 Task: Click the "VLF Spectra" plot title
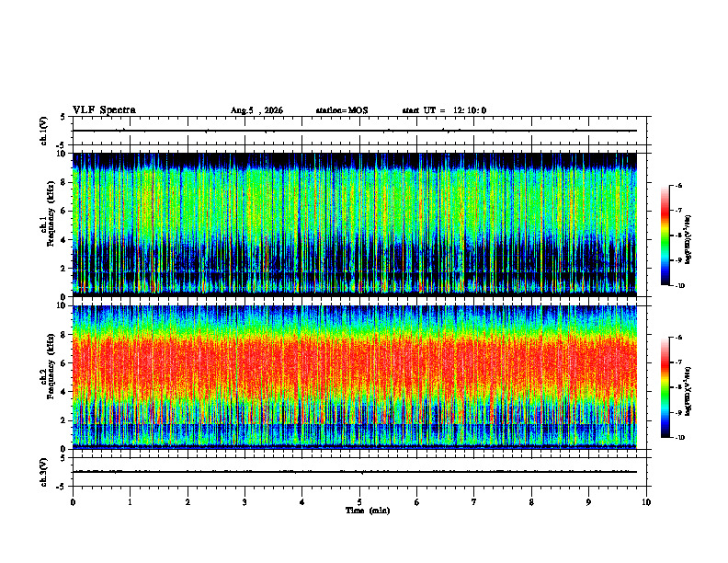(x=105, y=110)
